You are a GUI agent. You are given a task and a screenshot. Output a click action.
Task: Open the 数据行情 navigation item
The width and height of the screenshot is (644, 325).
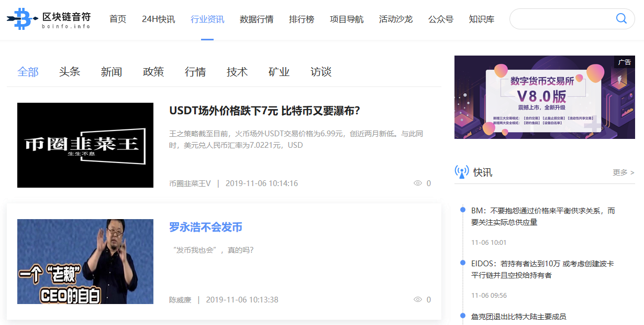(257, 19)
